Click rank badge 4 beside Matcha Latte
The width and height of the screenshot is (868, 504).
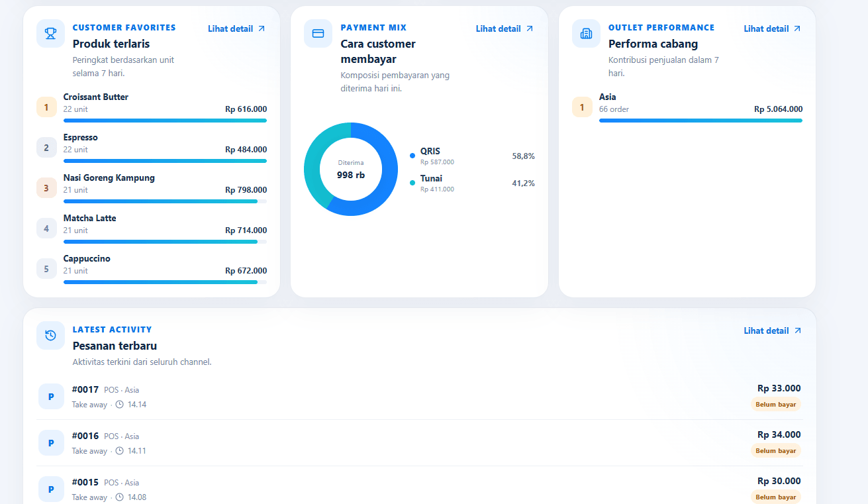[46, 228]
